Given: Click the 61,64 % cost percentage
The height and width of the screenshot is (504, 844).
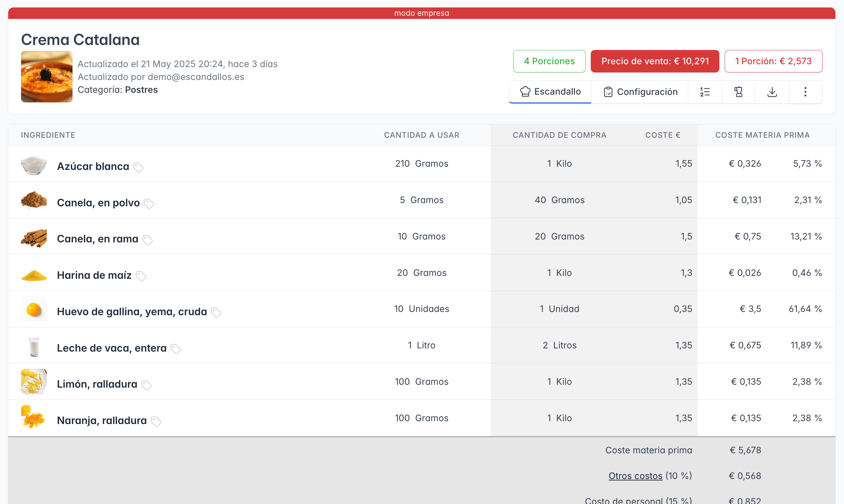Looking at the screenshot, I should tap(805, 309).
